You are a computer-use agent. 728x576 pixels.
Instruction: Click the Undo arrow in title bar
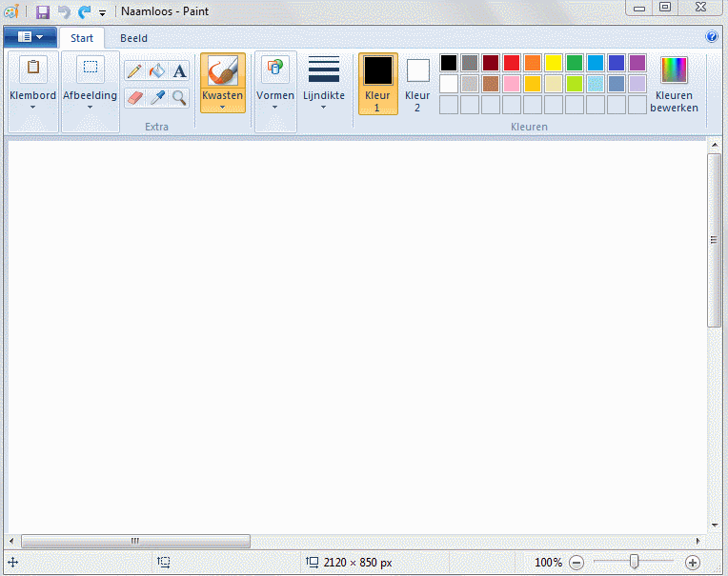[64, 12]
